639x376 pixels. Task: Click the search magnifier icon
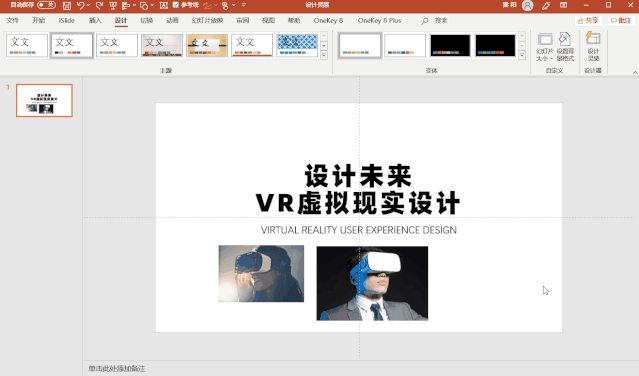425,20
